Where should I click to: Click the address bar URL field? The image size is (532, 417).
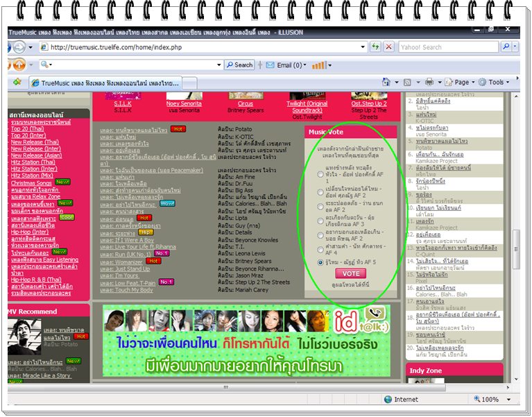203,47
